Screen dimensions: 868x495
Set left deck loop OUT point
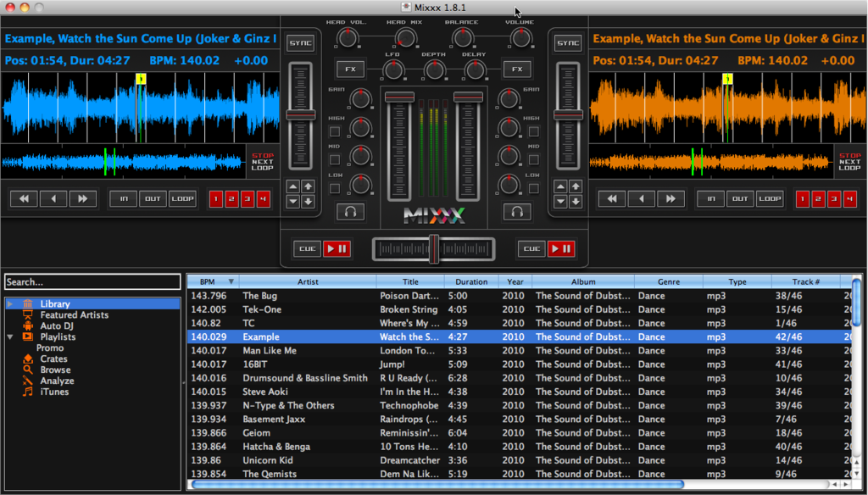153,199
